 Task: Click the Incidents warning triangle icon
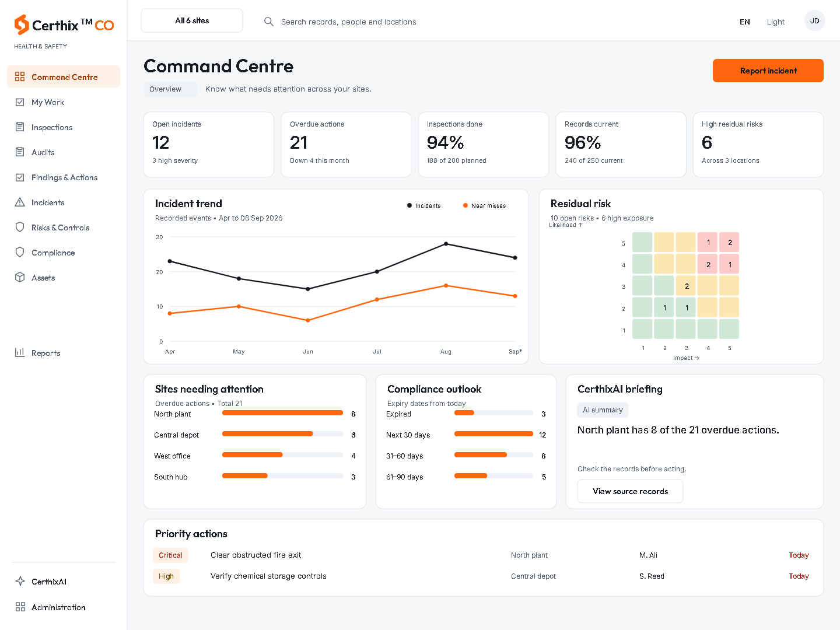coord(20,202)
